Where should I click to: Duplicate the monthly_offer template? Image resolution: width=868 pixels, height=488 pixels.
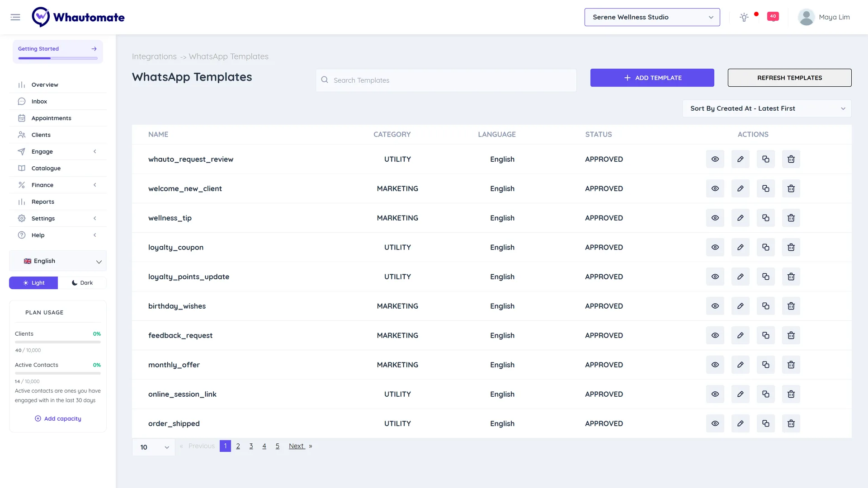[766, 365]
